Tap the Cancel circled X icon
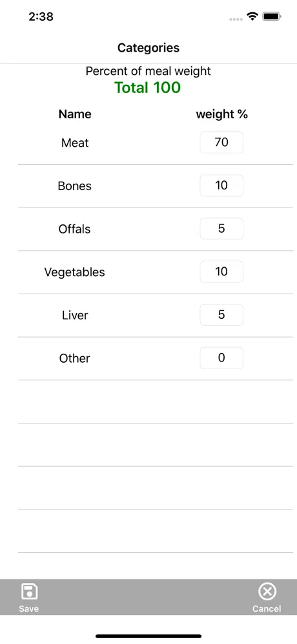 click(267, 592)
